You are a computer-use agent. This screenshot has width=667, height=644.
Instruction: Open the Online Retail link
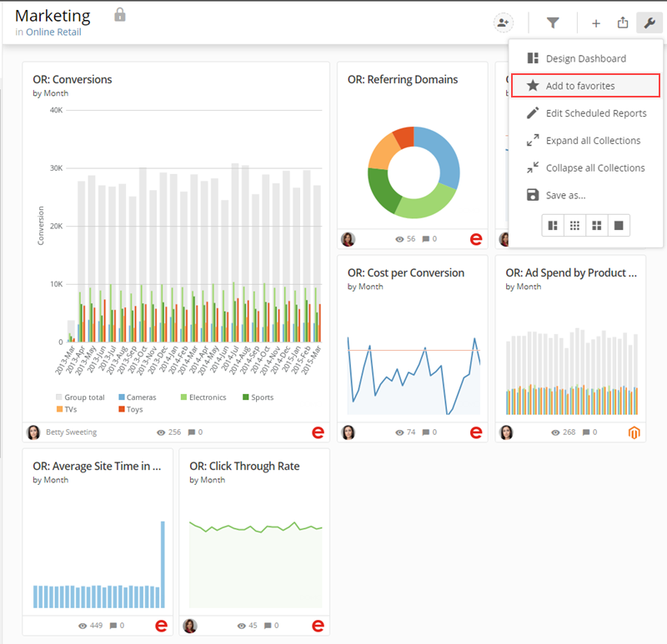point(53,32)
